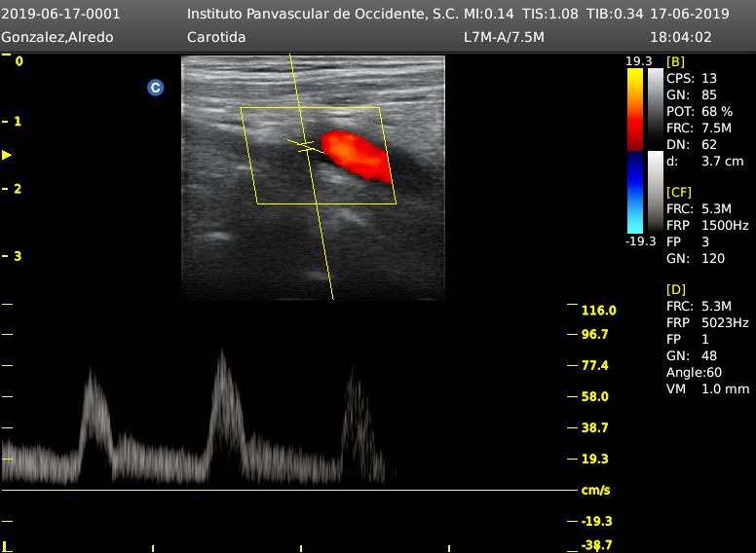756x553 pixels.
Task: Click the depth ruler mark 0
Action: [x=19, y=61]
